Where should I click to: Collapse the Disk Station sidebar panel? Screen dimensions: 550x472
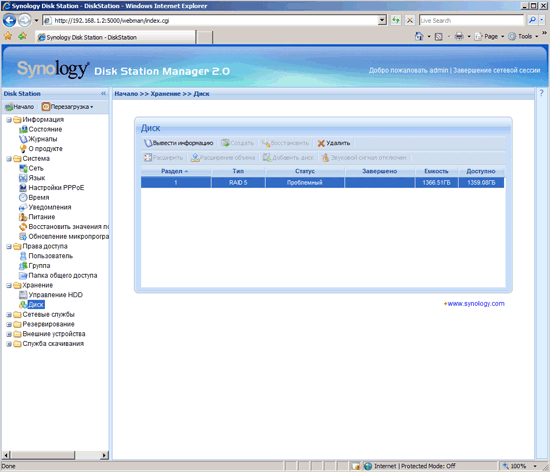(x=103, y=94)
